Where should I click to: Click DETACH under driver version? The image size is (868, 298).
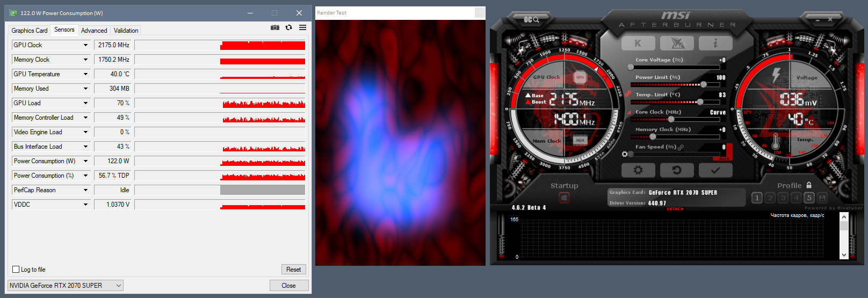pos(675,209)
